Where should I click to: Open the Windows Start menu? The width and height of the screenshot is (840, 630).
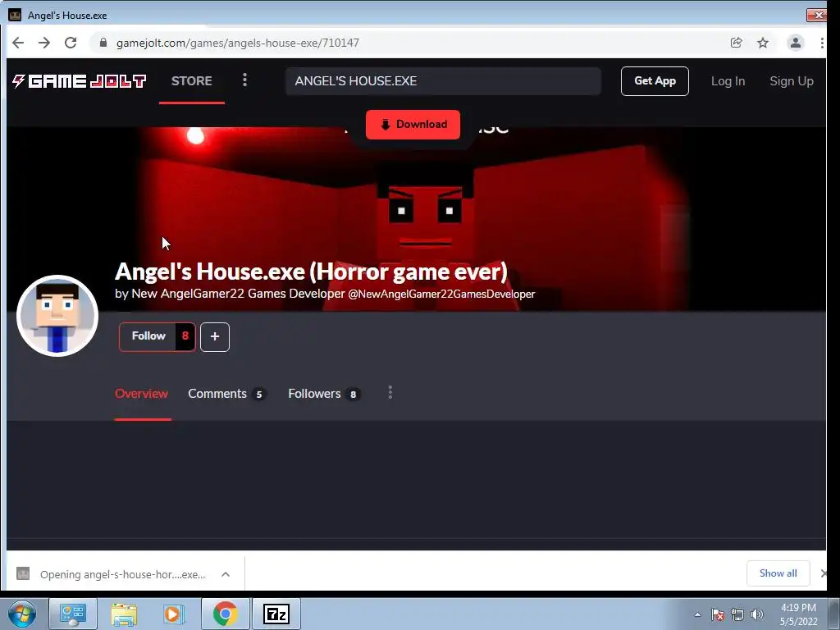tap(22, 614)
